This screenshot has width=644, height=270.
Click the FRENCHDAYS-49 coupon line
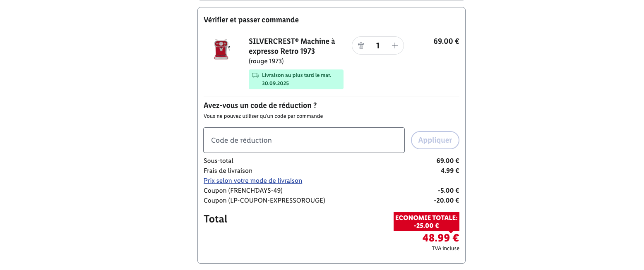point(243,191)
